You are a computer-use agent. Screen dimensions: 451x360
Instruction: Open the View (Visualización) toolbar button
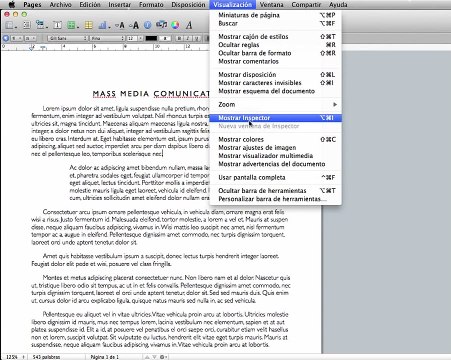click(x=10, y=25)
